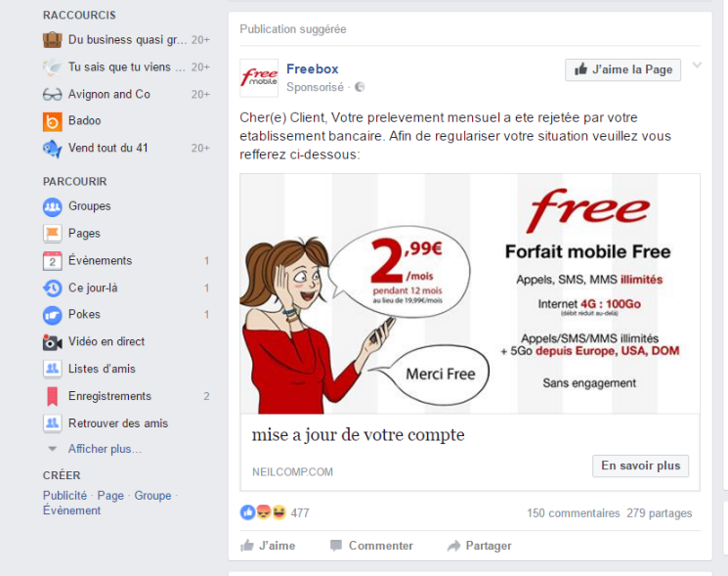Open the post options chevron menu

tap(697, 65)
